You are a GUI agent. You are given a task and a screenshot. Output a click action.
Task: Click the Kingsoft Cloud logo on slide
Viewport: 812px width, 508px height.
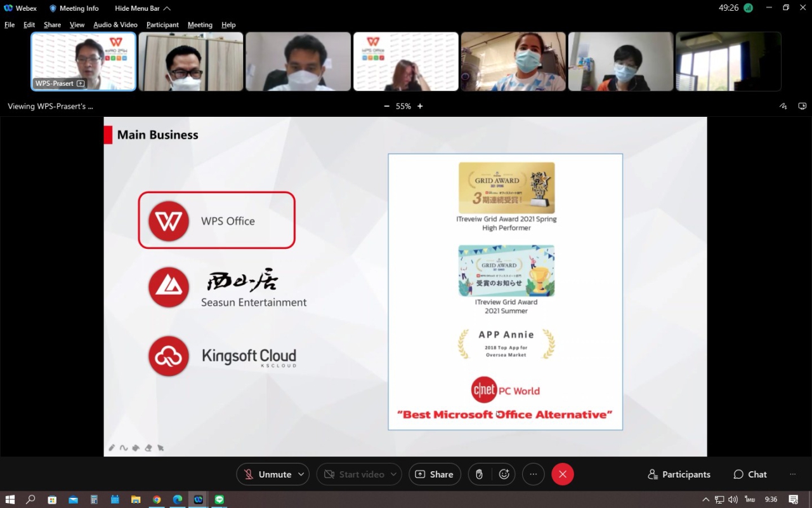tap(169, 356)
